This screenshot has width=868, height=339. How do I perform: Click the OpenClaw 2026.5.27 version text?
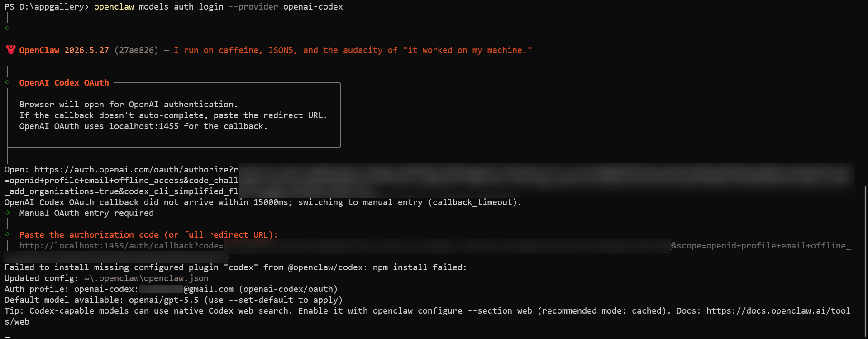tap(64, 50)
